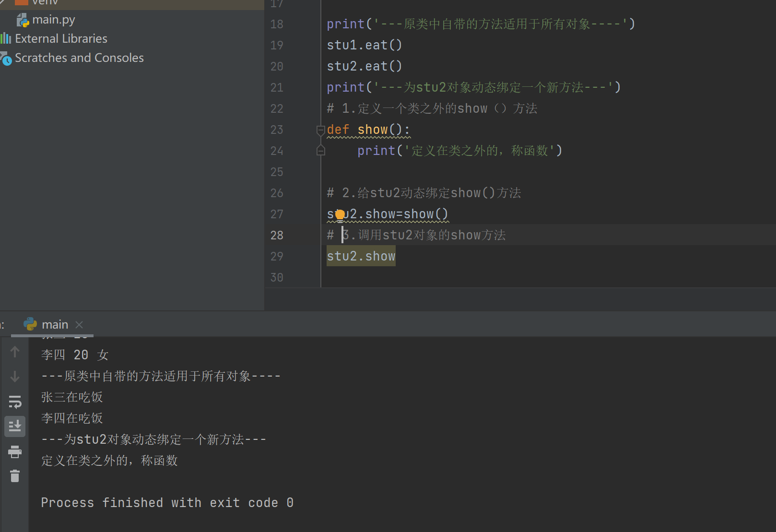
Task: Click the comment '# 2.给stu2动态绑定show()方法'
Action: 424,193
